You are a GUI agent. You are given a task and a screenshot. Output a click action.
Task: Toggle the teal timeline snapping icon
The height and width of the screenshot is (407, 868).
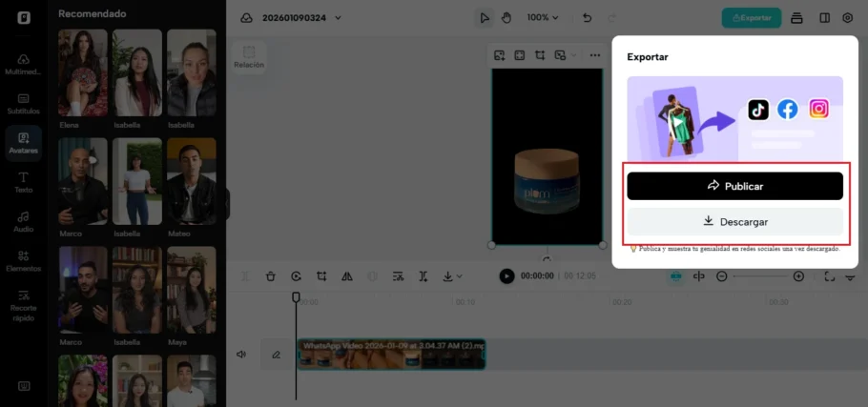[x=674, y=276]
